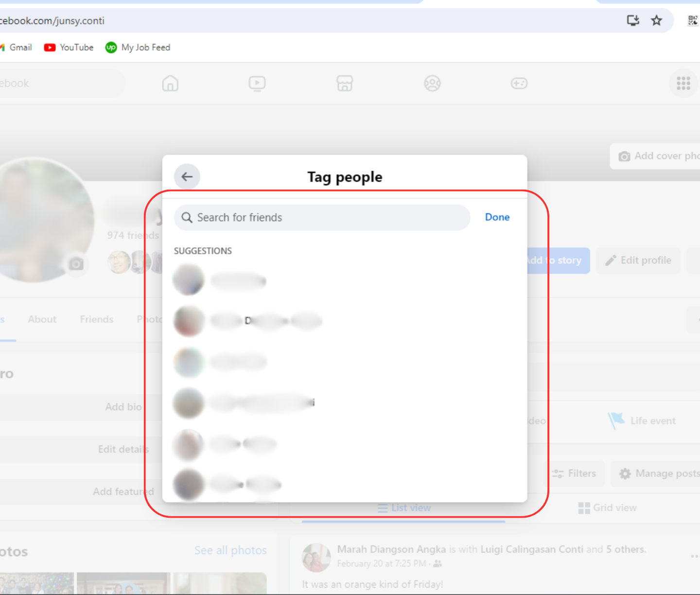Open Luigi Calingasan Conti's profile link
Screen dimensions: 700x595
[532, 549]
